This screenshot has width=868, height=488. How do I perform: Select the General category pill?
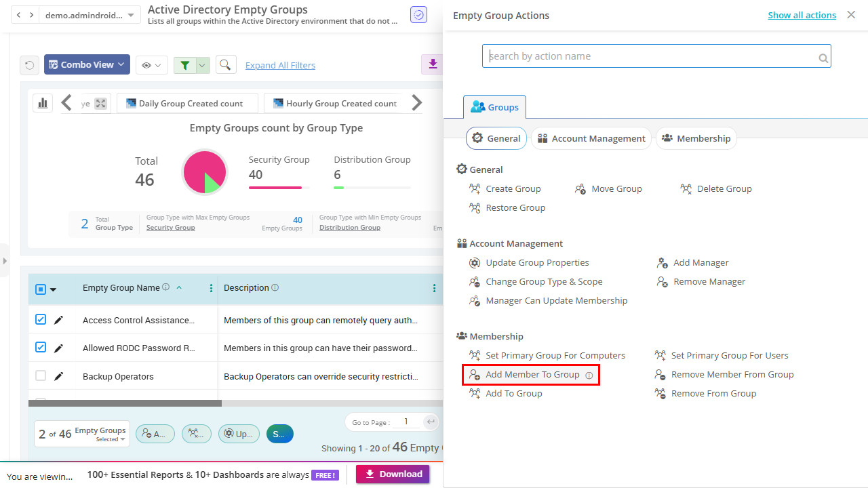pos(496,138)
